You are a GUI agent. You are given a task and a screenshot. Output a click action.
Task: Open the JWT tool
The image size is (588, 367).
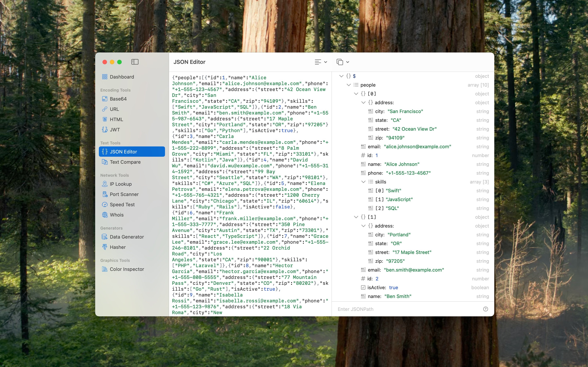coord(114,130)
